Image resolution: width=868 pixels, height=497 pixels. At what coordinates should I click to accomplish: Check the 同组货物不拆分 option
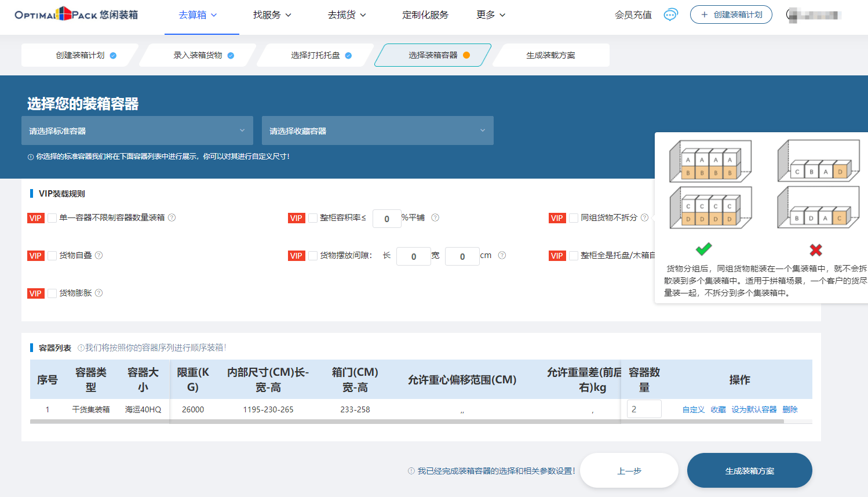pos(574,218)
